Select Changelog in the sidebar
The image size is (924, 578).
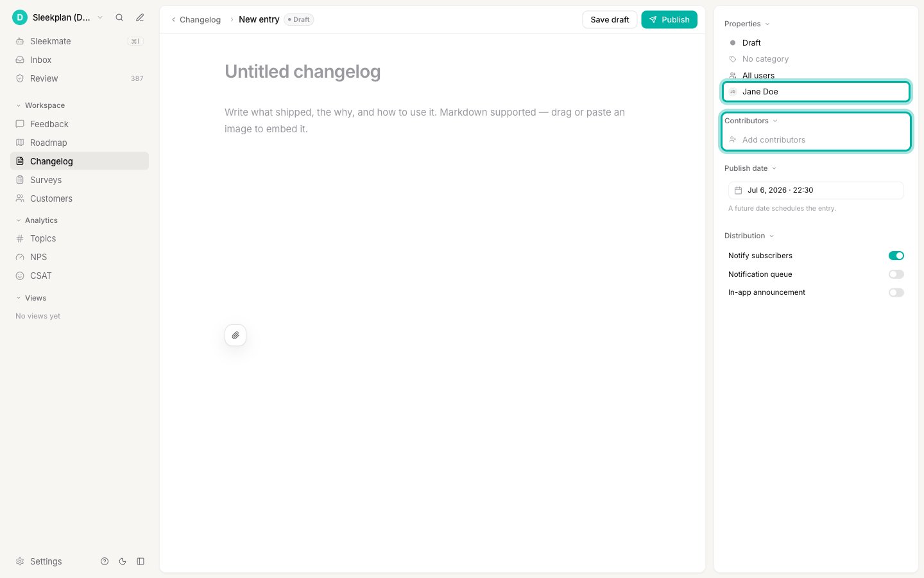80,161
